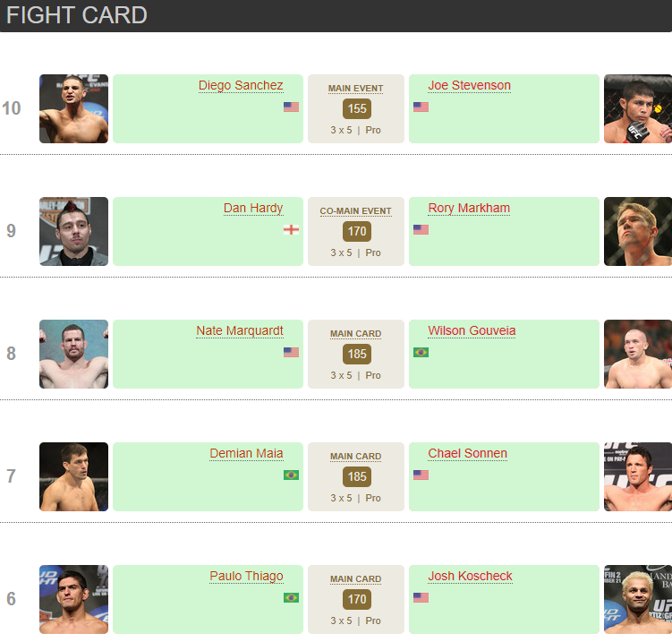Open Diego Sanchez fighter profile link
The width and height of the screenshot is (672, 642).
pyautogui.click(x=241, y=86)
